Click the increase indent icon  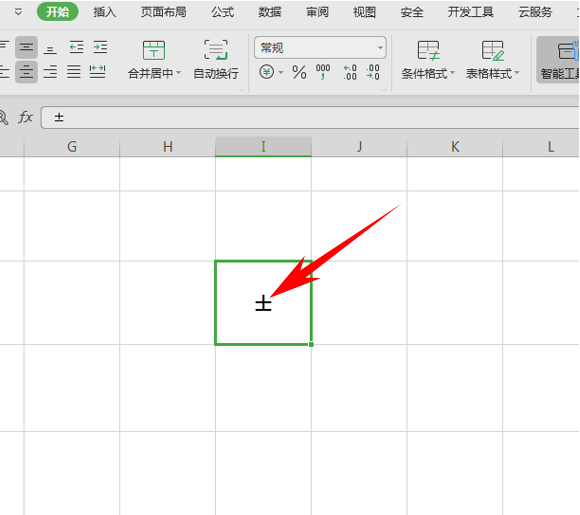[100, 47]
